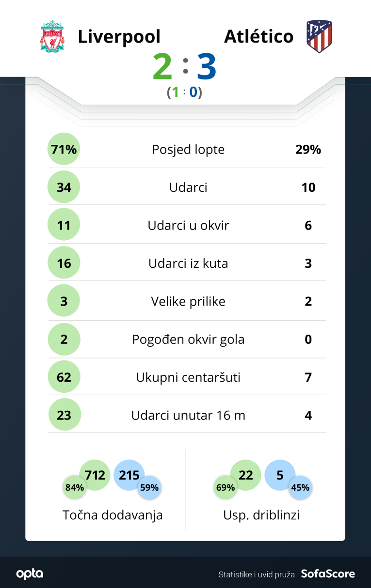Select the Atlético team name
Image resolution: width=371 pixels, height=588 pixels.
[258, 37]
